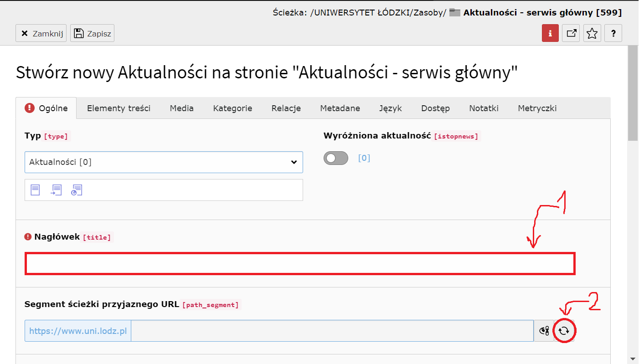Click the URL segment edit toggle icon

pyautogui.click(x=544, y=331)
